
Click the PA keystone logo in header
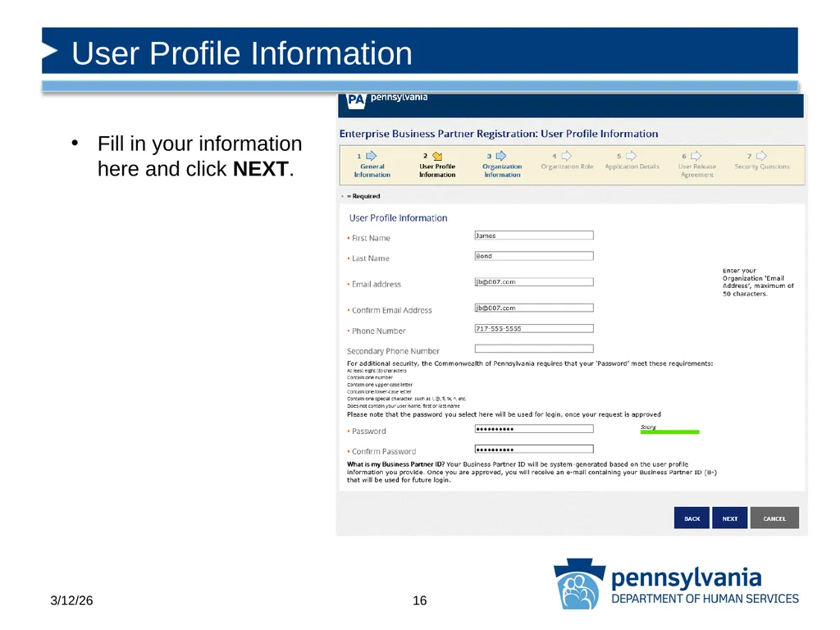(356, 101)
